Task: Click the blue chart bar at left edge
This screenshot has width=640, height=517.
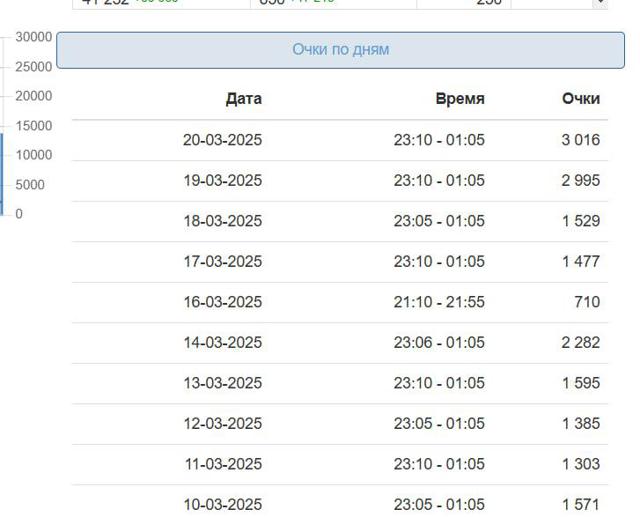Action: pos(1,174)
